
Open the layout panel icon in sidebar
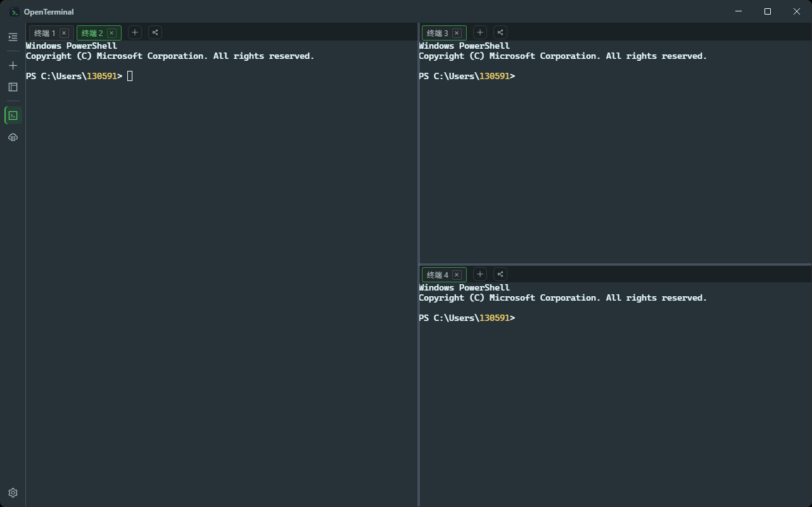click(x=13, y=87)
